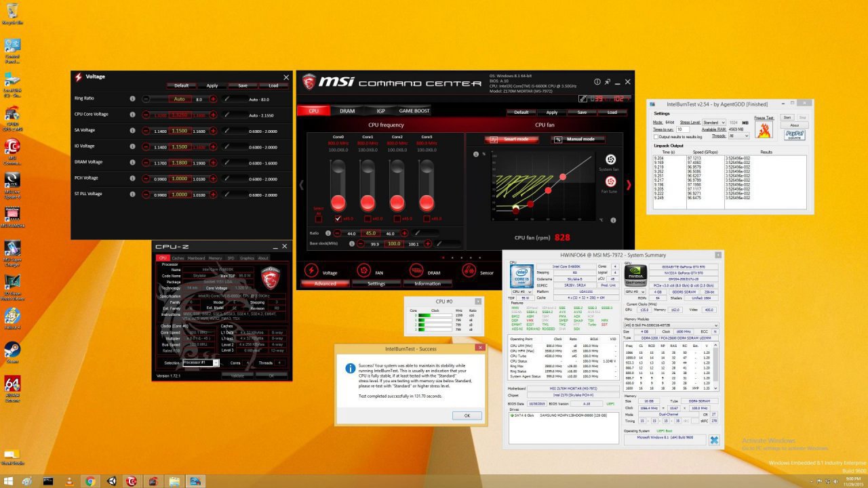Click Start in IntelBurnTest

click(x=787, y=117)
